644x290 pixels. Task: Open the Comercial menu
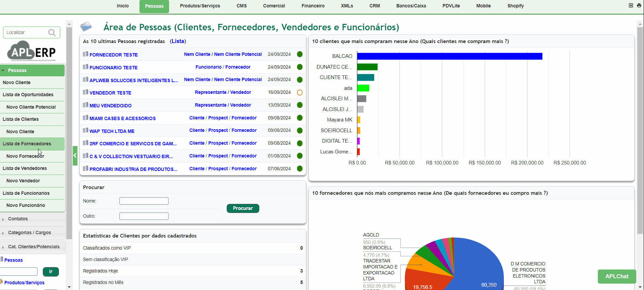coord(274,6)
